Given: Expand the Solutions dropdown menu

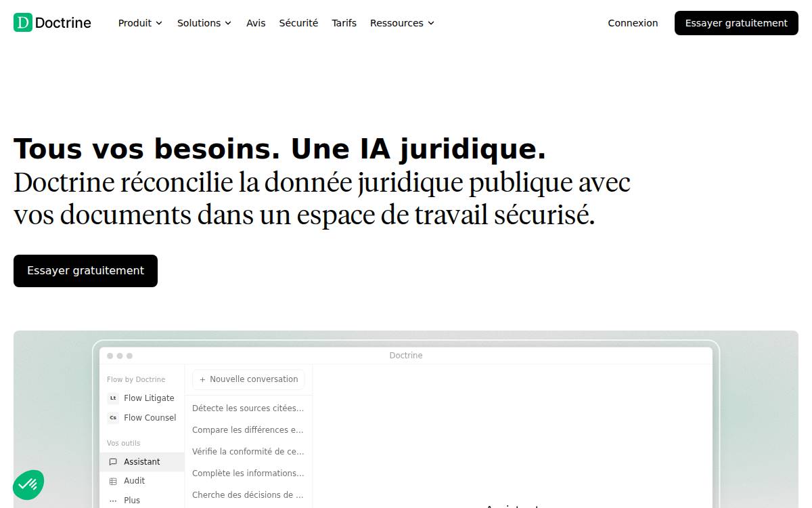Looking at the screenshot, I should tap(204, 23).
